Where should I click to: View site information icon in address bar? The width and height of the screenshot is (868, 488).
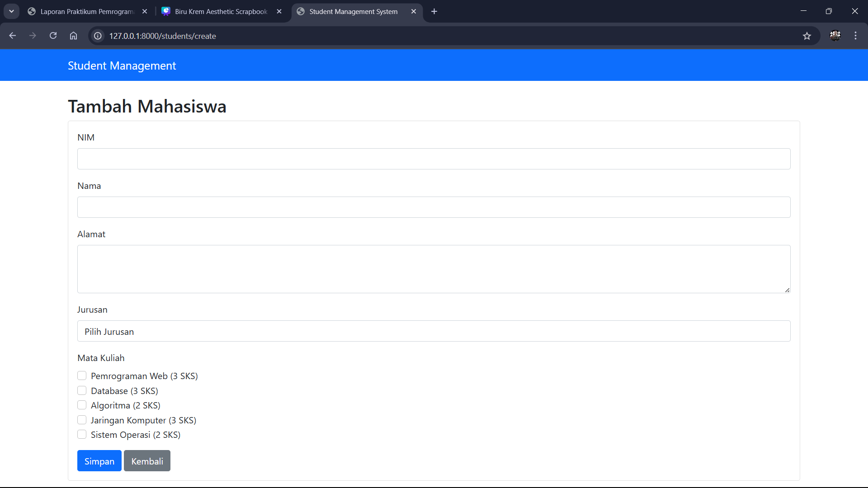98,36
